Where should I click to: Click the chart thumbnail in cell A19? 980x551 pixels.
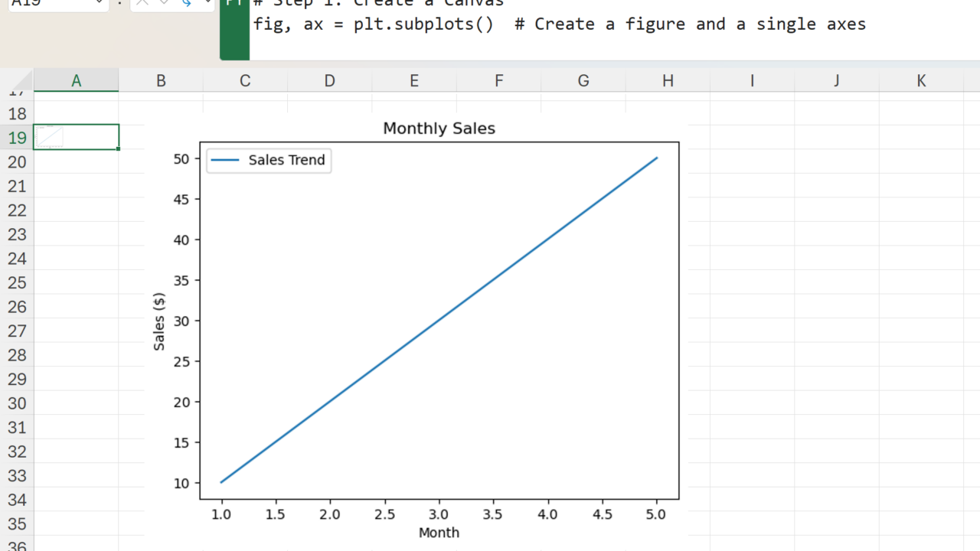(50, 137)
